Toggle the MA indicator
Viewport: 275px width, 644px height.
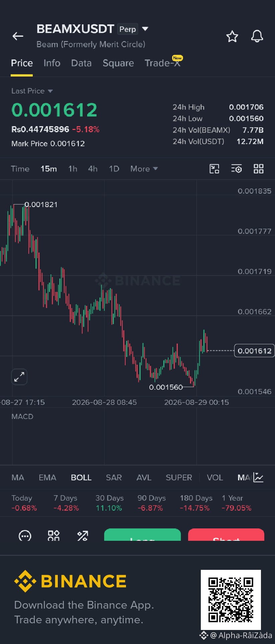18,477
